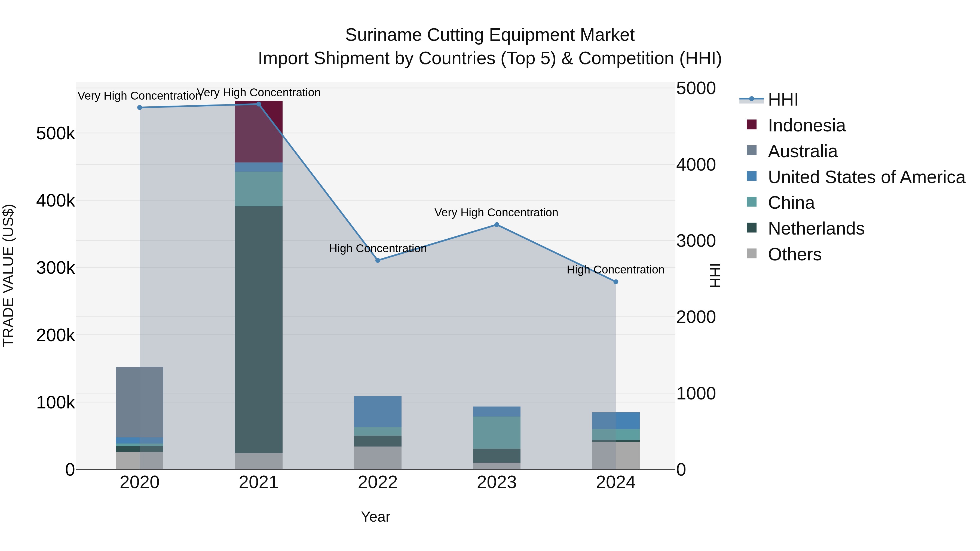Screen dimensions: 980x551
Task: Click the United States of America legend swatch
Action: 751,176
